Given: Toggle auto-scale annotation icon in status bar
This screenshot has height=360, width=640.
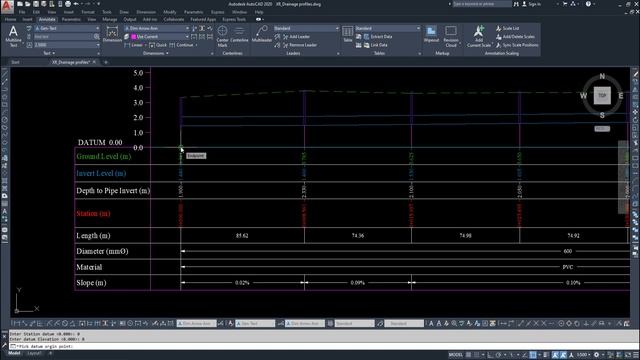Looking at the screenshot, I should click(564, 355).
